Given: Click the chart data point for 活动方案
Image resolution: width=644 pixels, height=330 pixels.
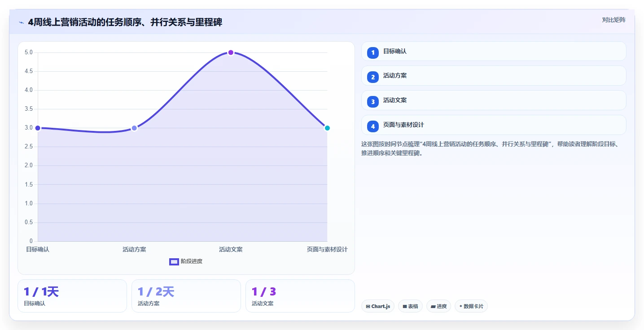Looking at the screenshot, I should point(134,128).
